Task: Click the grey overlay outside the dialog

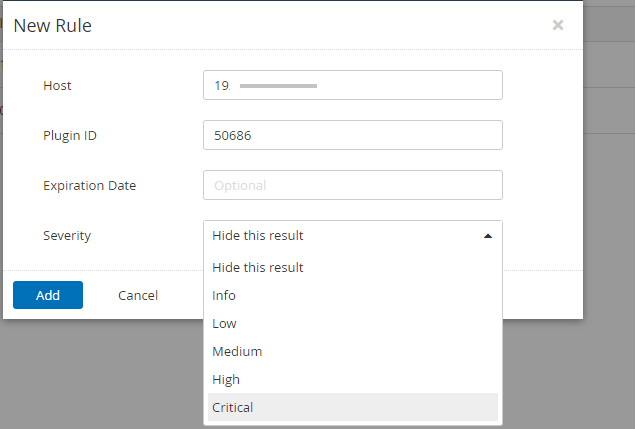Action: (101, 373)
